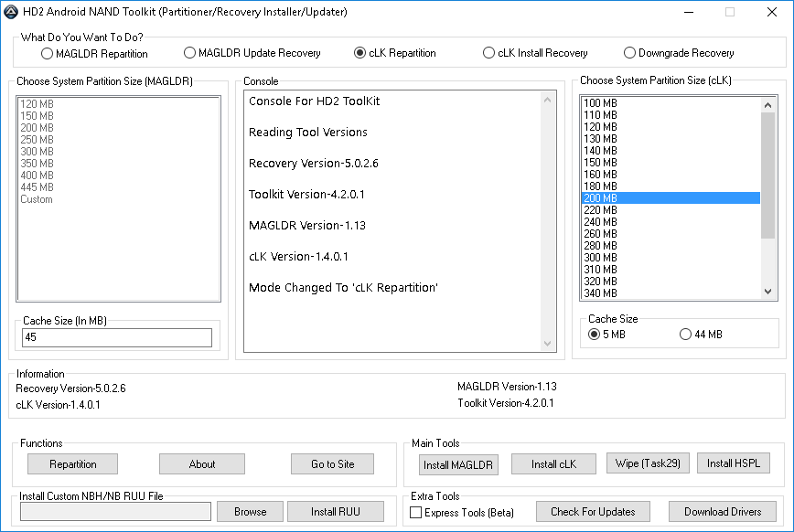This screenshot has height=532, width=794.
Task: Select MAGLDR Update Recovery mode
Action: click(252, 53)
